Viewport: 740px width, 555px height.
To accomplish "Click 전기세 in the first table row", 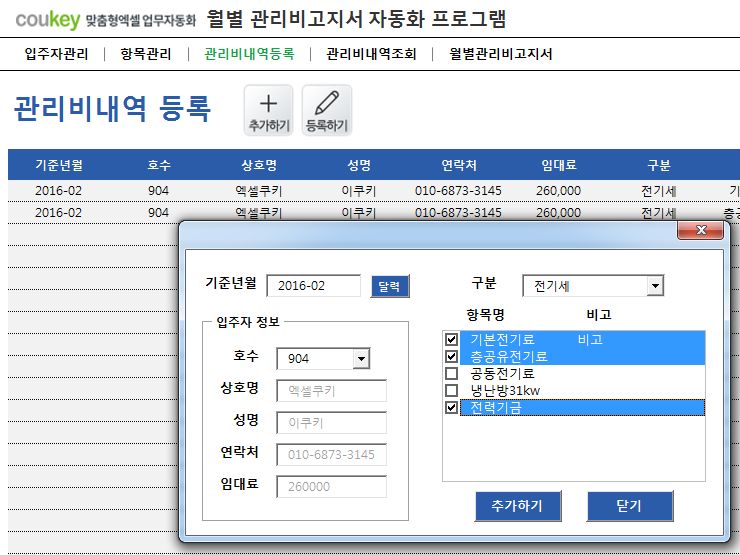I will coord(659,191).
